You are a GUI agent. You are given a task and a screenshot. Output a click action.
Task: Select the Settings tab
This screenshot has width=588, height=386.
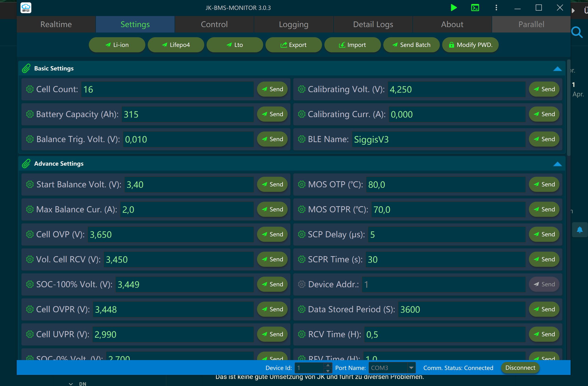(135, 24)
